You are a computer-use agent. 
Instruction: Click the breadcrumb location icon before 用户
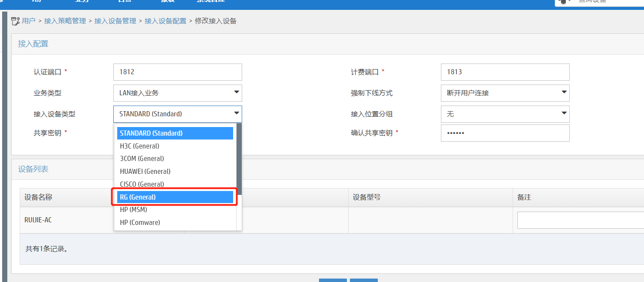pyautogui.click(x=15, y=21)
